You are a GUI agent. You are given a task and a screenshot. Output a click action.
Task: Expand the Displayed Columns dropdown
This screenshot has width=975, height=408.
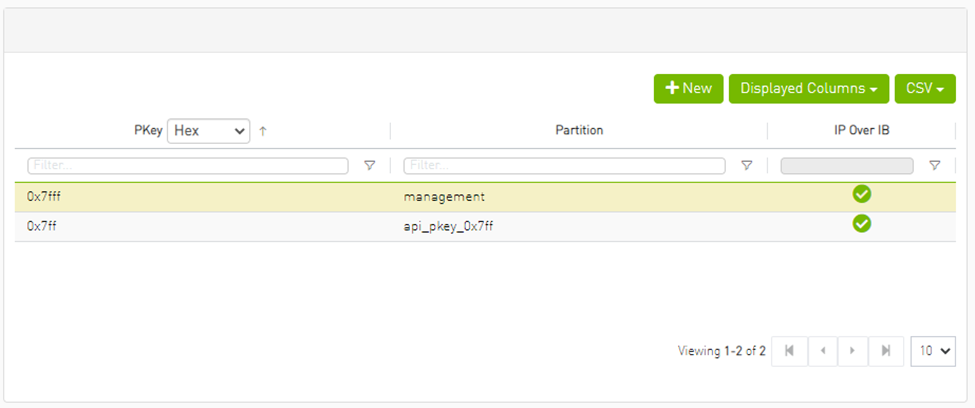point(809,88)
